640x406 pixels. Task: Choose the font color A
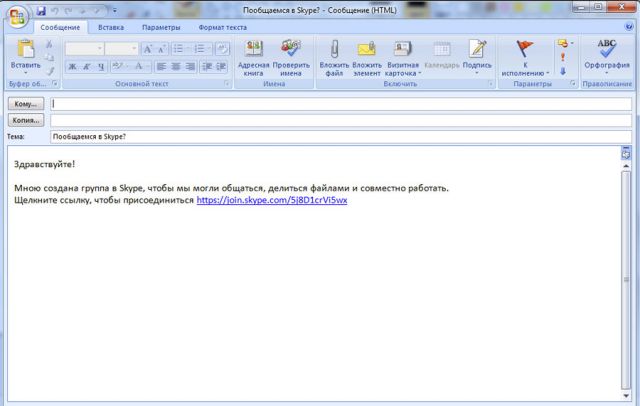(x=141, y=67)
